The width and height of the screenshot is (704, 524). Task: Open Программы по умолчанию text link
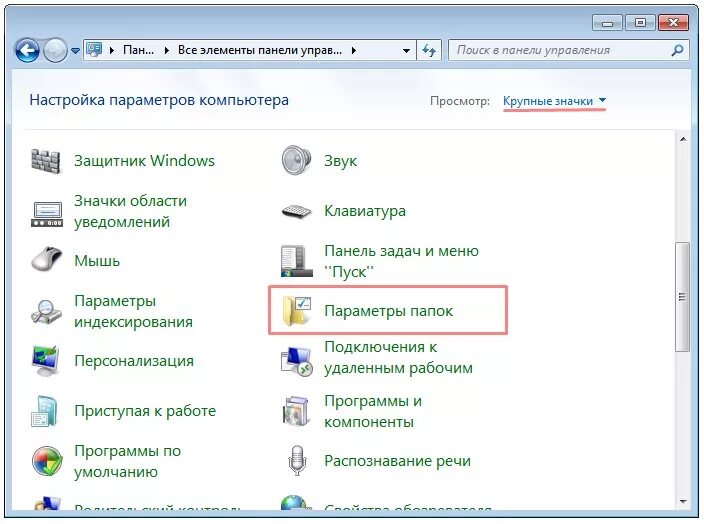pyautogui.click(x=128, y=461)
